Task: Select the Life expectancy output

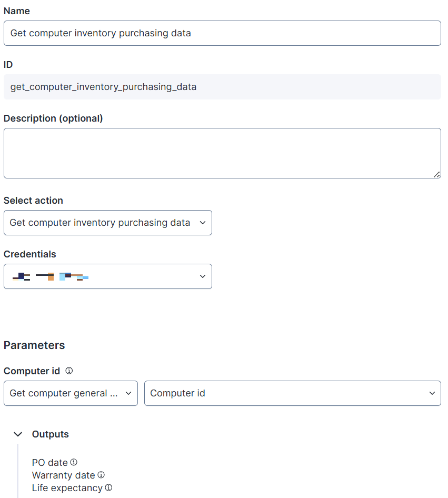Action: (x=67, y=488)
